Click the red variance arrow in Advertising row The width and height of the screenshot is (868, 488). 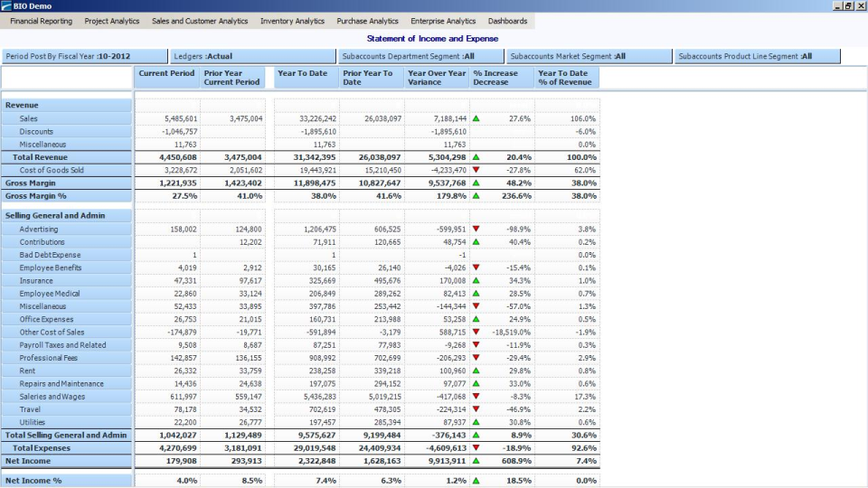coord(476,230)
